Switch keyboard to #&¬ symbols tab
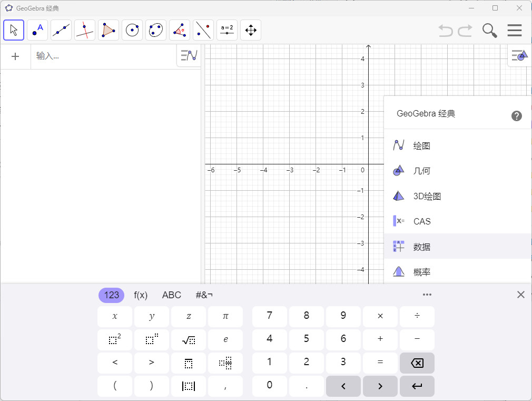 pos(204,295)
